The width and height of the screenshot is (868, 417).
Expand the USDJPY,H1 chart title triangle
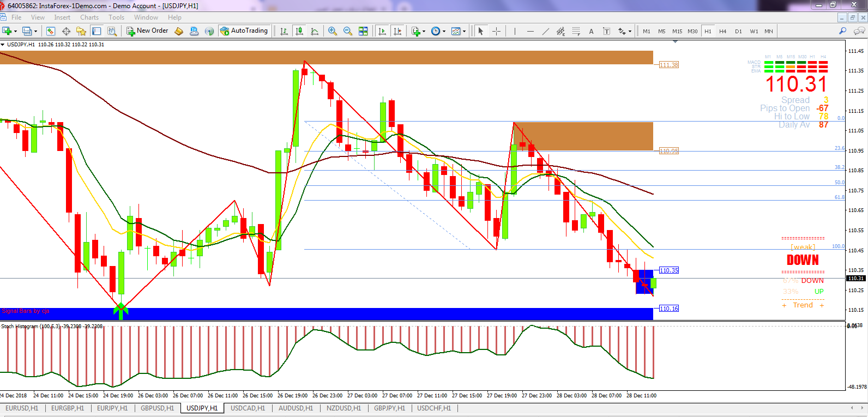coord(3,45)
